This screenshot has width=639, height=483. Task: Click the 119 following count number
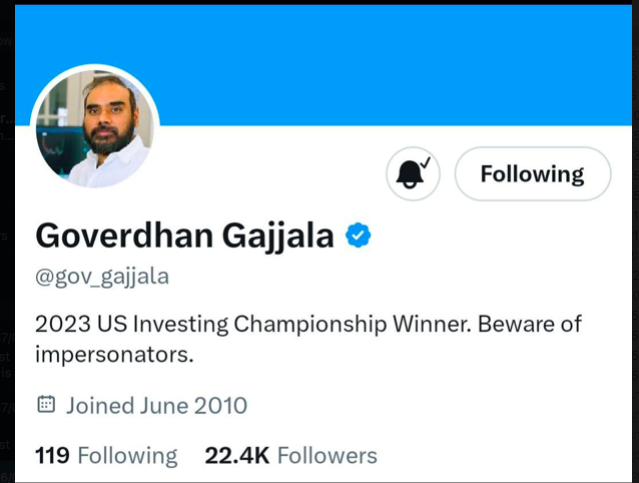[x=52, y=456]
